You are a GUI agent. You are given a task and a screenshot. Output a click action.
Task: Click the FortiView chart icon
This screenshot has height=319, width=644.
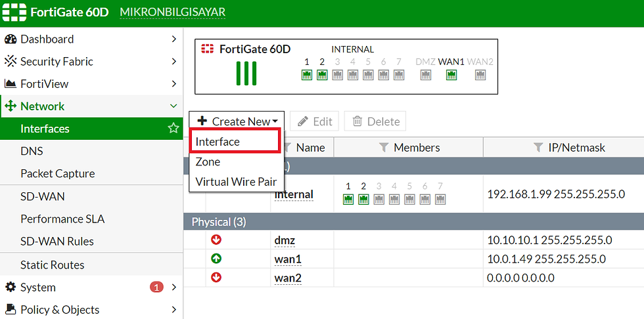tap(11, 83)
